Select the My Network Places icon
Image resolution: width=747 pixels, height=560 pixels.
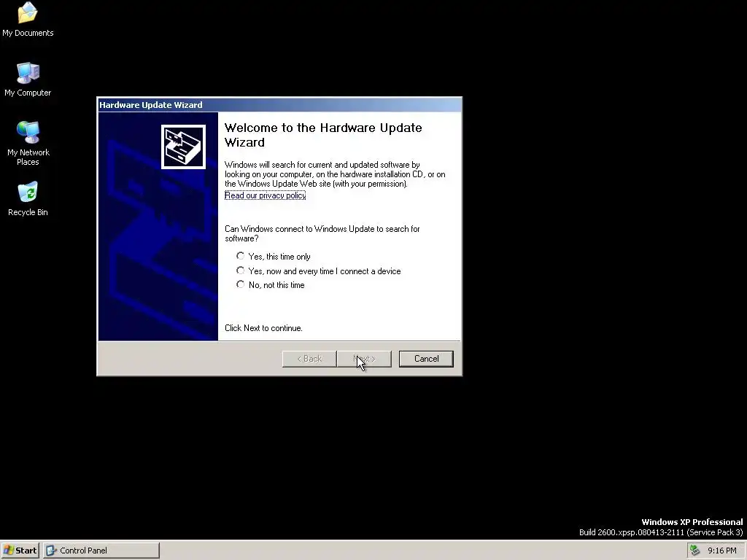point(28,144)
